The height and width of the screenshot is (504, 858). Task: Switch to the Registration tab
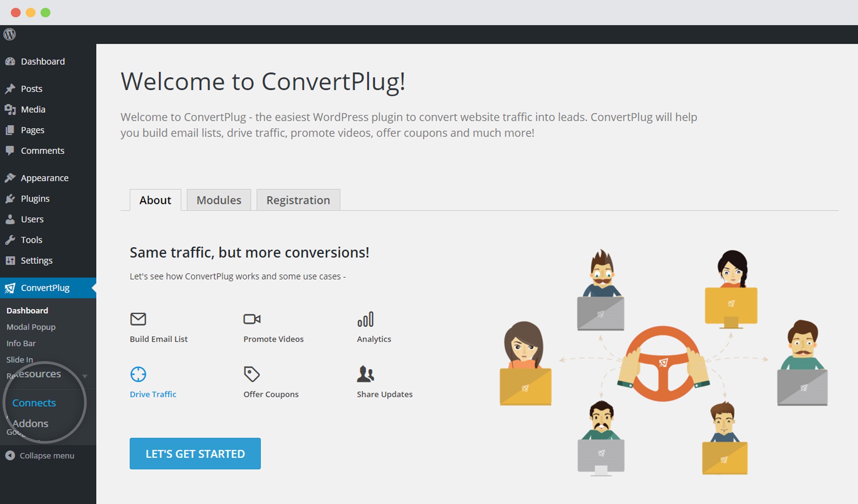pos(298,200)
